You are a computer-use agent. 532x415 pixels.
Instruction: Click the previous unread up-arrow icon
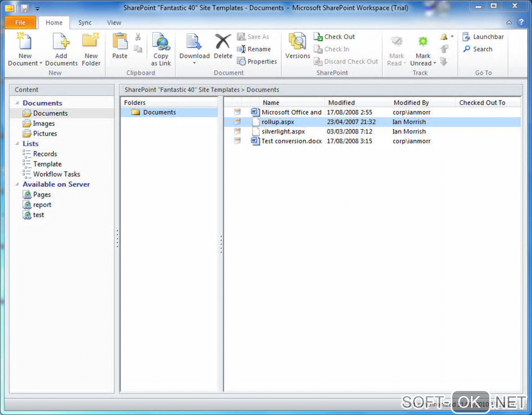pos(444,49)
